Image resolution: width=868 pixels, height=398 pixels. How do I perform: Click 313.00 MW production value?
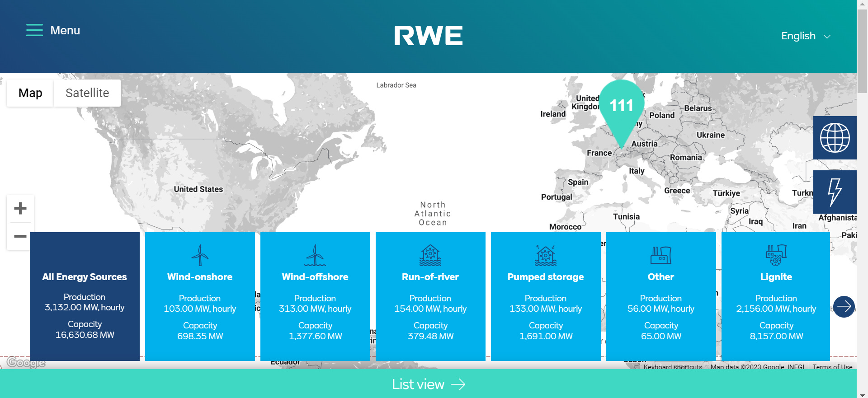tap(315, 309)
